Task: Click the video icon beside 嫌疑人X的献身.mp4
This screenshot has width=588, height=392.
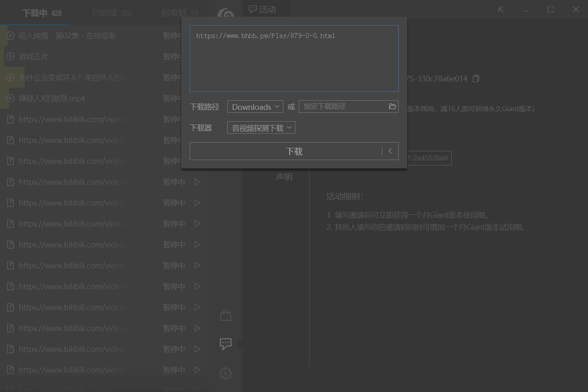Action: (10, 98)
